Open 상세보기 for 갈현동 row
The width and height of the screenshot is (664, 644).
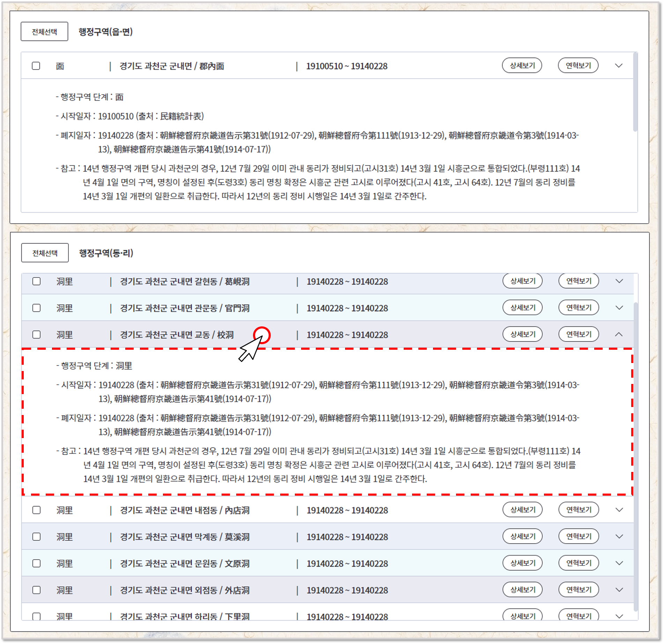coord(522,281)
